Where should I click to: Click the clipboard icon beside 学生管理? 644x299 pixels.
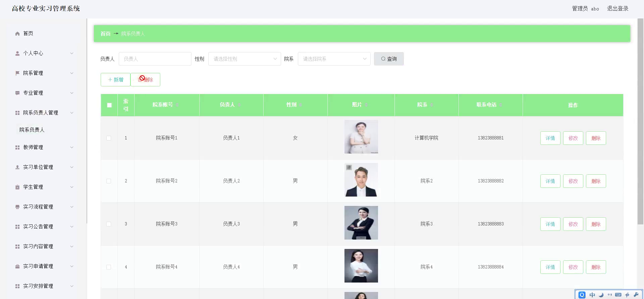pyautogui.click(x=17, y=187)
